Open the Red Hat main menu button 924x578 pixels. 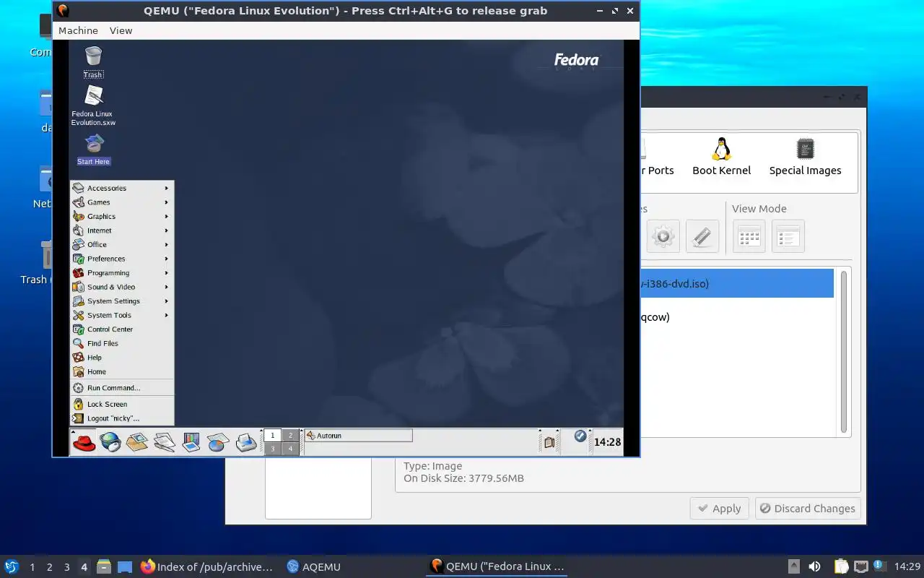pyautogui.click(x=84, y=441)
